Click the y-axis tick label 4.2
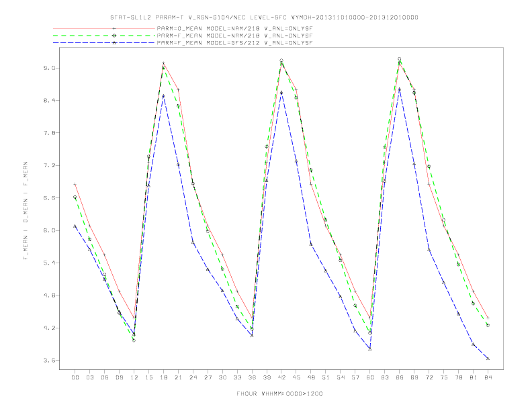 click(49, 328)
